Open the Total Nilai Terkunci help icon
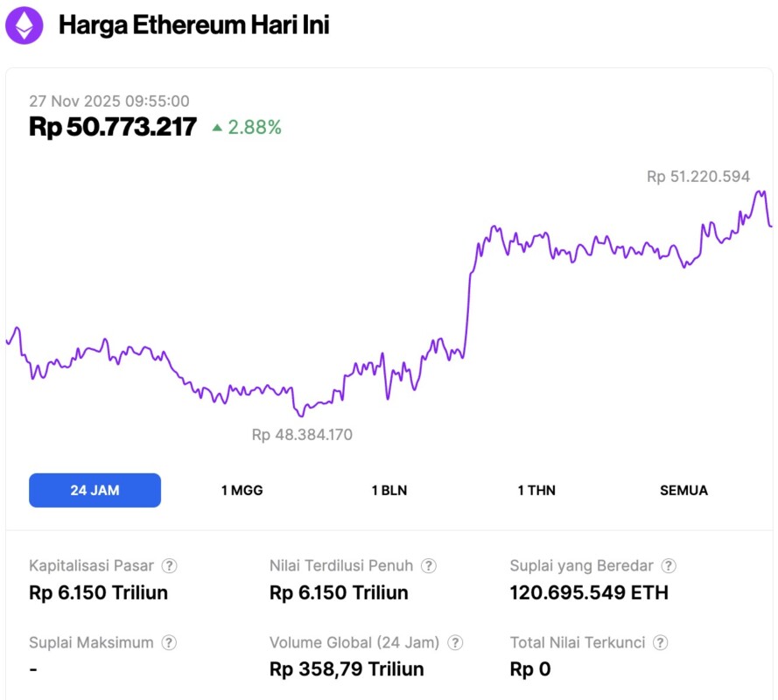 [x=661, y=643]
